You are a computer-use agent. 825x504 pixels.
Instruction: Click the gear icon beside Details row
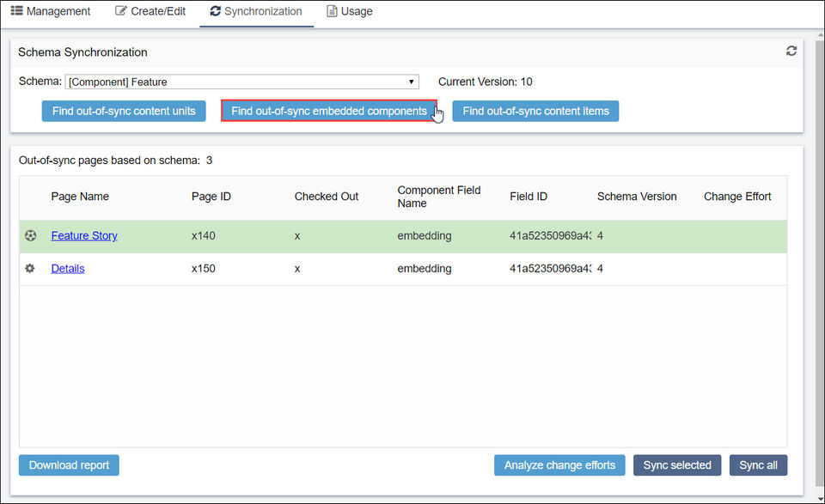(x=30, y=269)
